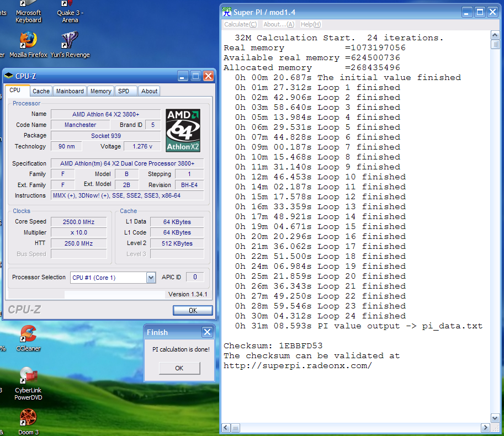
Task: Click the superpi.radeonx.com URL text
Action: (298, 366)
